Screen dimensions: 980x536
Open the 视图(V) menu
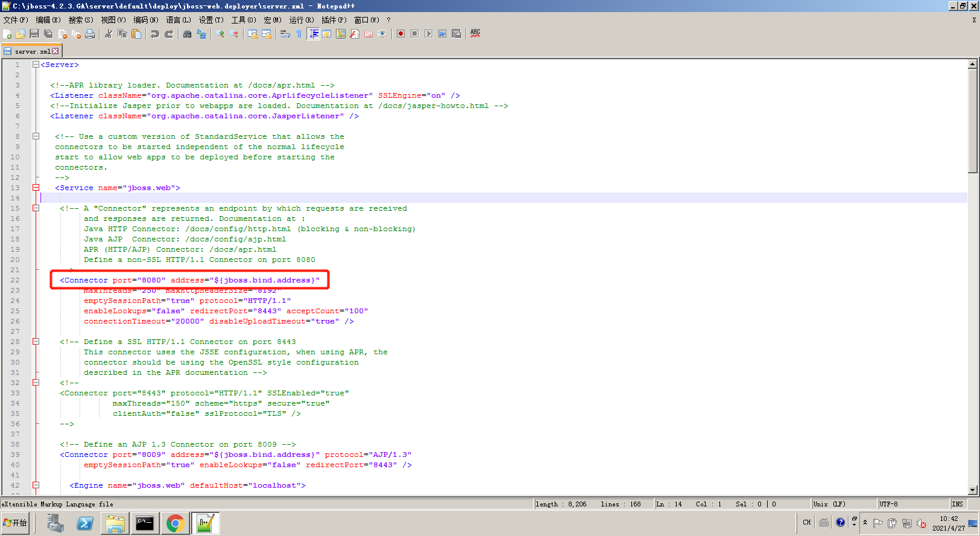pos(113,20)
